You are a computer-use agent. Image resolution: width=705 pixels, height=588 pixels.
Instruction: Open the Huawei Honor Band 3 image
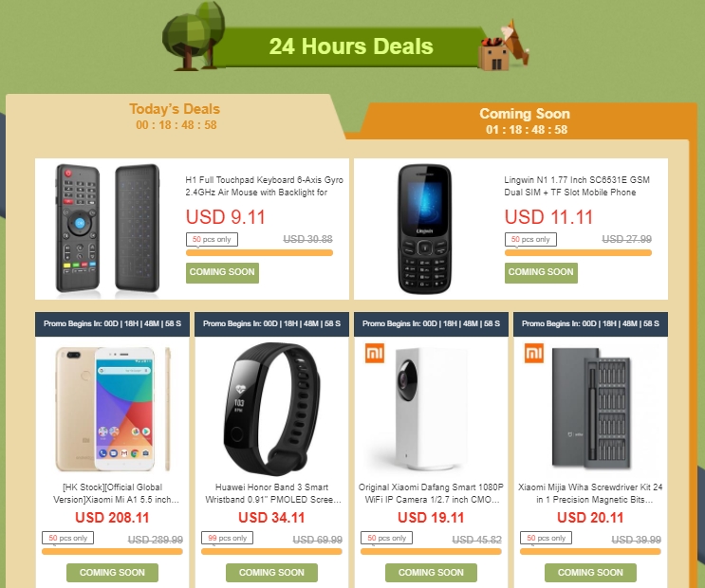(271, 409)
